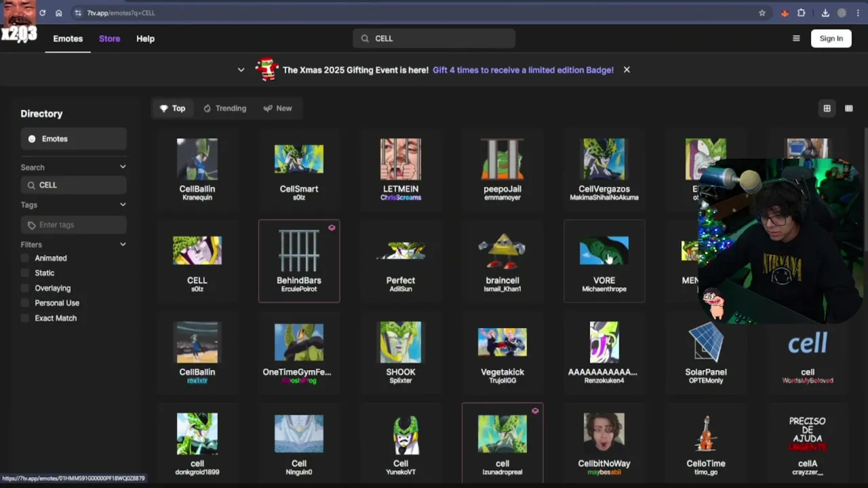Enable the Static filter
The image size is (868, 488).
click(25, 273)
